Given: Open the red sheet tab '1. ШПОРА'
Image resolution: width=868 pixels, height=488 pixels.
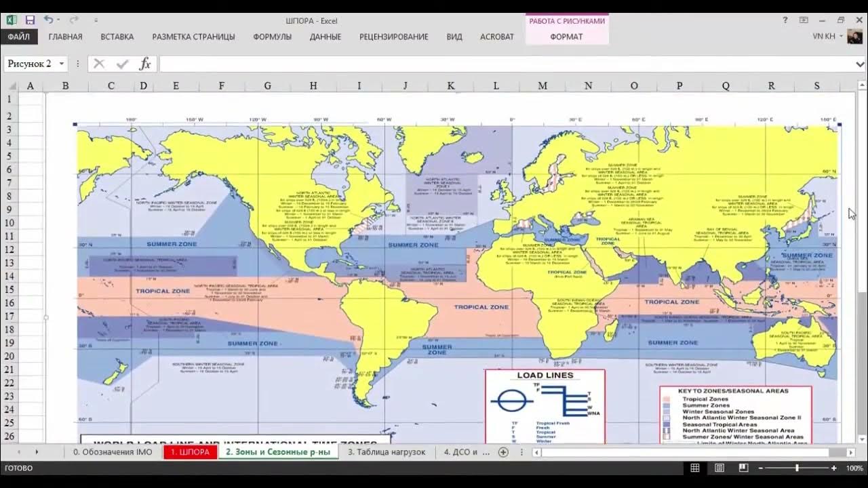Looking at the screenshot, I should point(190,452).
